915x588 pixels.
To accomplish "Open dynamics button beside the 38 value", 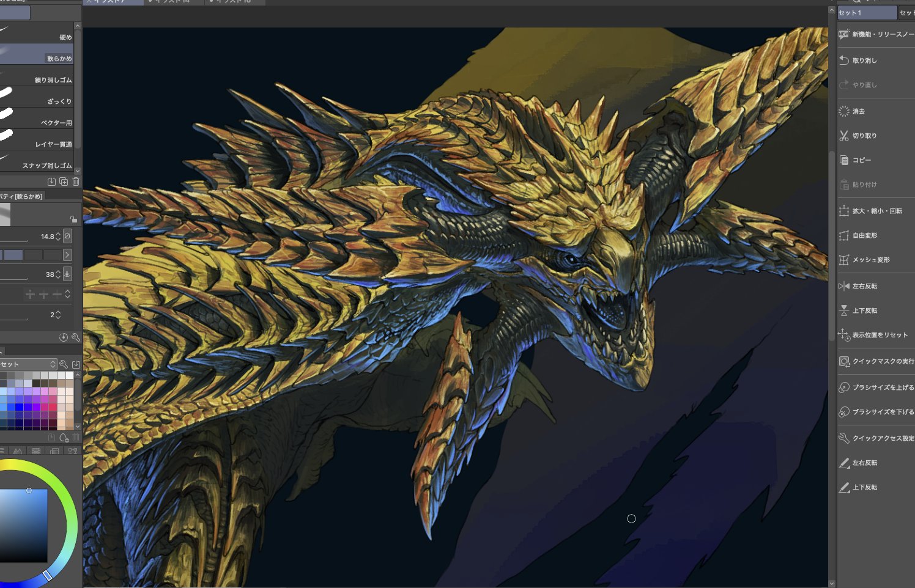I will click(67, 274).
